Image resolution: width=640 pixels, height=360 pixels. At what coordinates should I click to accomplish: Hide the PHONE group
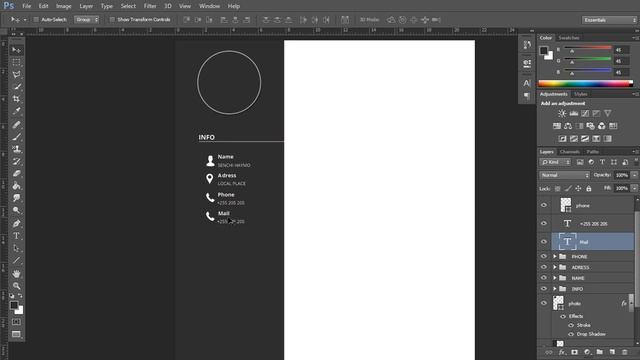click(544, 256)
